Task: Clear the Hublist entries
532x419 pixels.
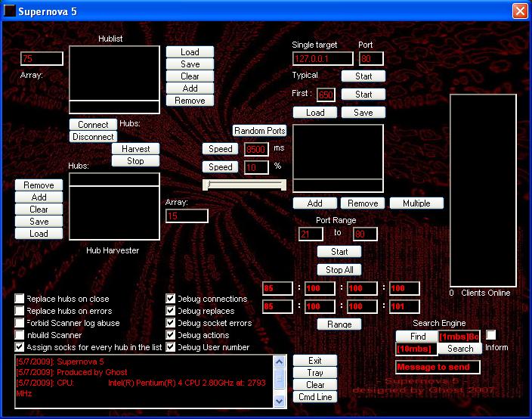Action: 190,76
